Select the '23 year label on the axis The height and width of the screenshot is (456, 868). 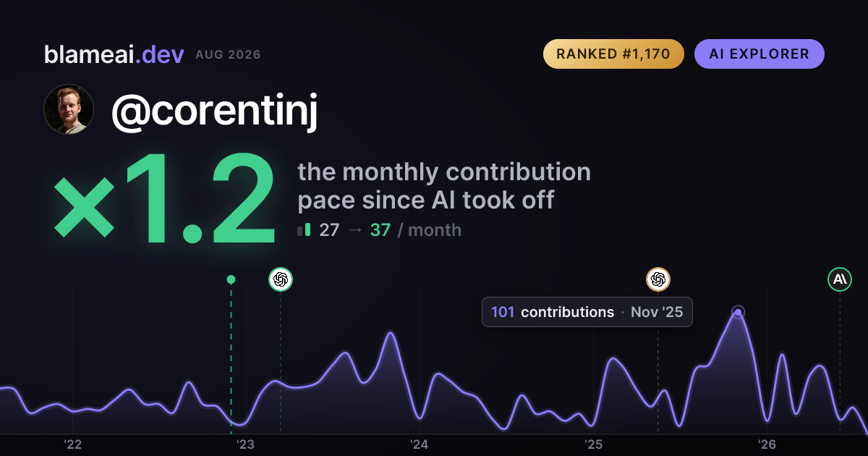(x=246, y=444)
